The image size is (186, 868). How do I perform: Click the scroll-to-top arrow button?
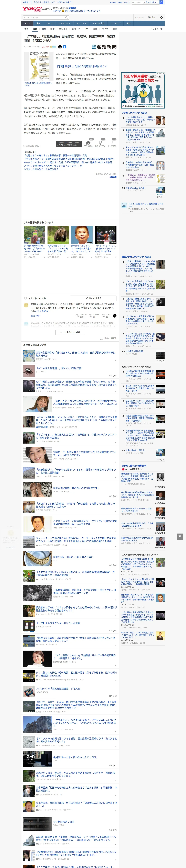point(180,536)
